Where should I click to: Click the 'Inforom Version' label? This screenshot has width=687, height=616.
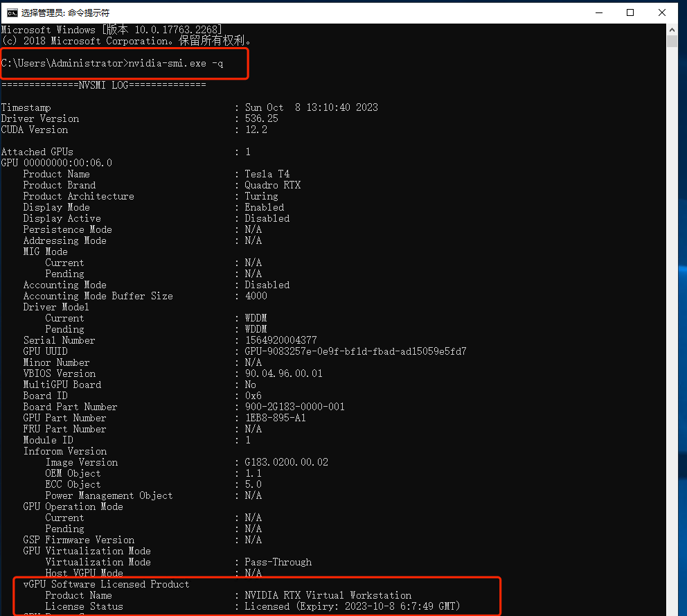(65, 451)
